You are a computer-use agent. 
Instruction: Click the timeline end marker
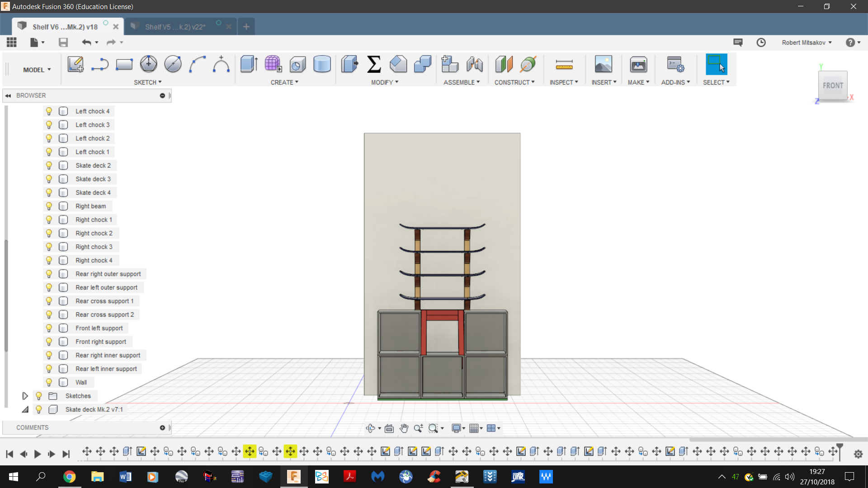[840, 451]
